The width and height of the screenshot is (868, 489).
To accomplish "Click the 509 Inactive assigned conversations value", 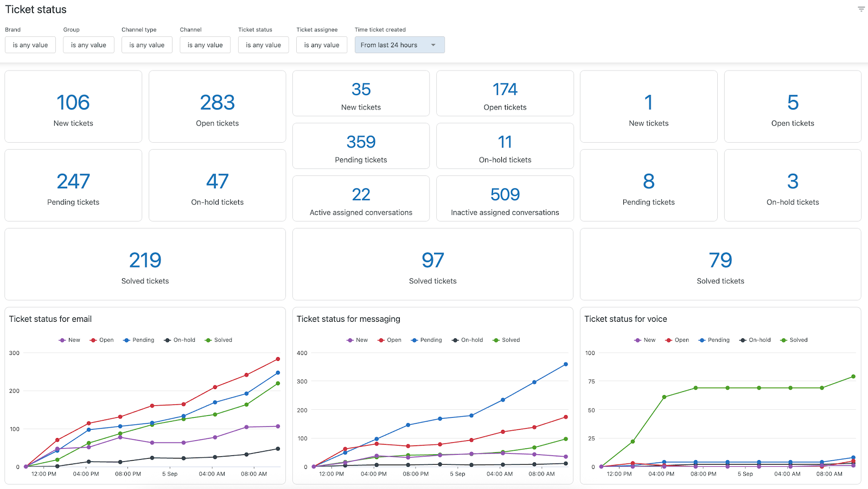I will coord(505,194).
